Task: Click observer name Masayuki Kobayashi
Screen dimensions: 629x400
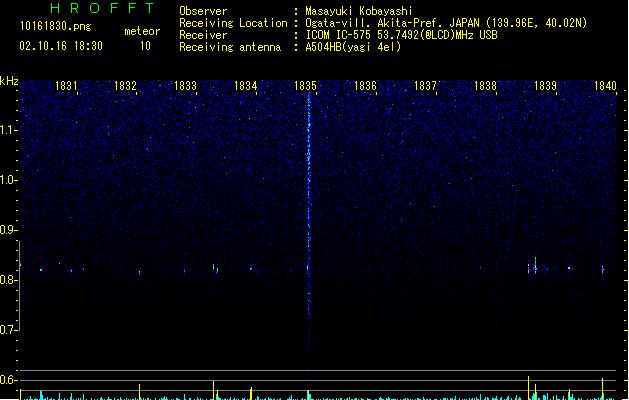Action: (x=359, y=11)
